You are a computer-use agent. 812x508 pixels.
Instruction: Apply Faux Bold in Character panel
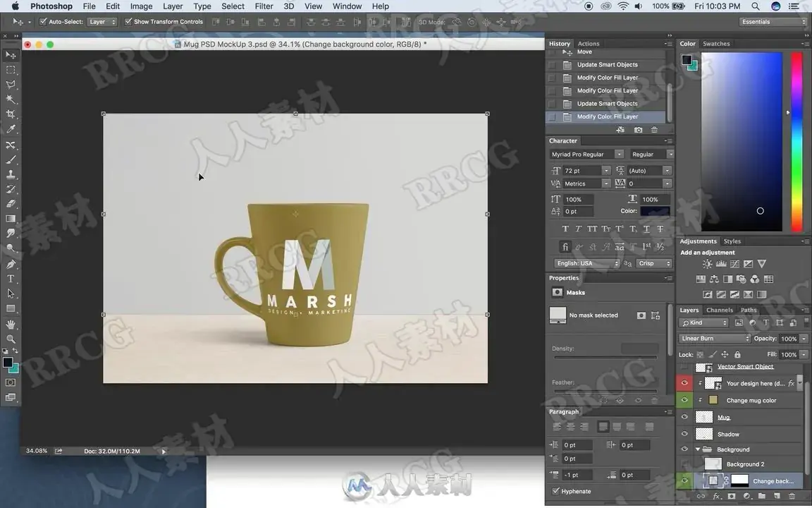pyautogui.click(x=565, y=229)
